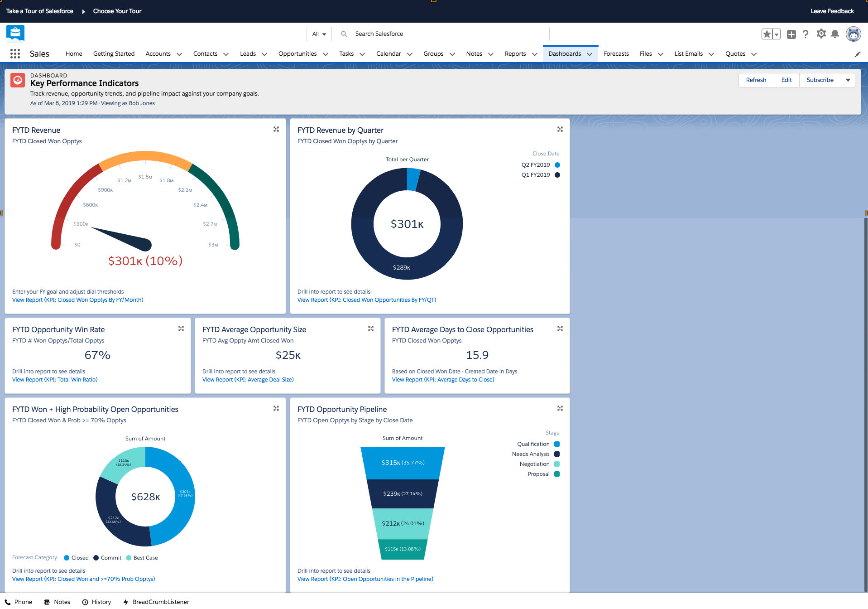Open the global actions plus icon

tap(791, 34)
